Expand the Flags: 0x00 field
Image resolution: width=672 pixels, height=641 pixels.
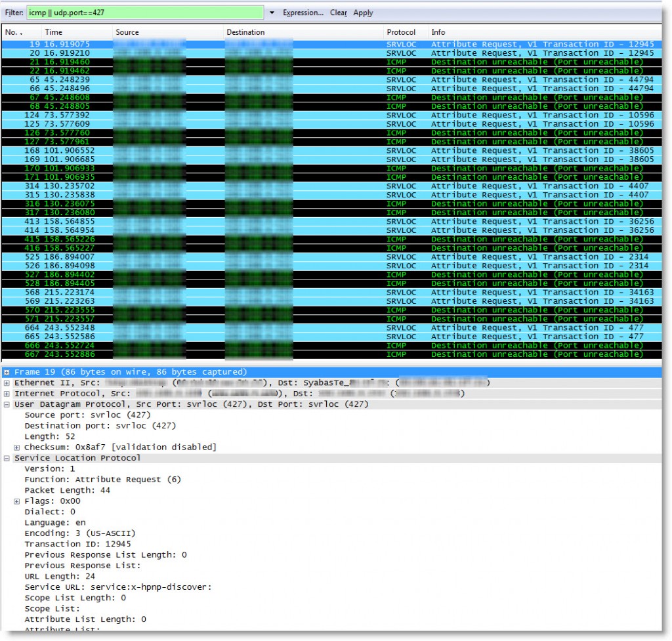click(16, 501)
